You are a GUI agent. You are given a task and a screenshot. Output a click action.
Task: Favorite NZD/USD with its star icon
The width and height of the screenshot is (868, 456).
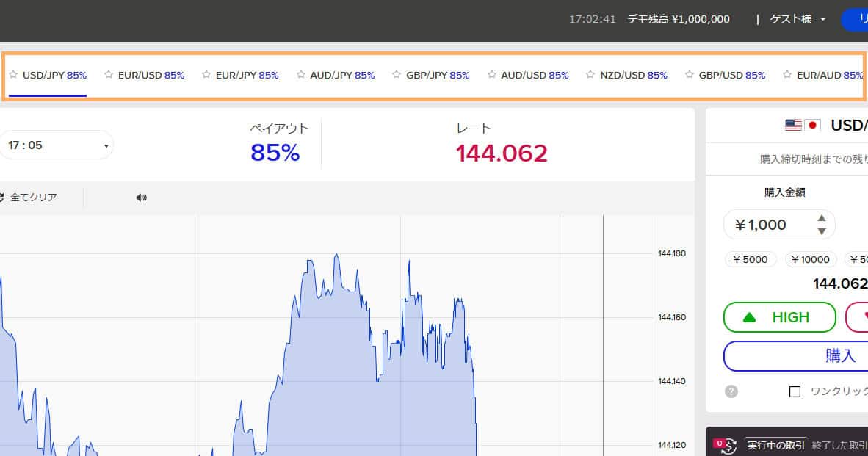590,75
